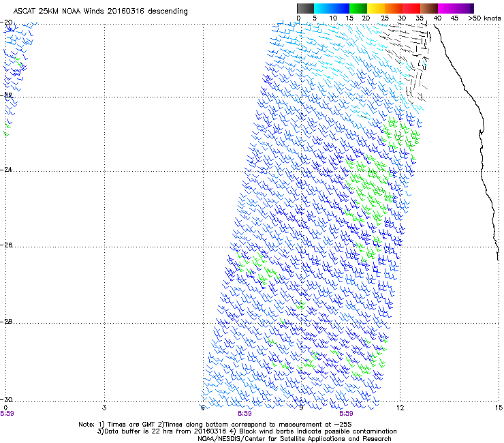Click the '-24' latitude axis label
This screenshot has height=443, width=504.
[x=6, y=169]
